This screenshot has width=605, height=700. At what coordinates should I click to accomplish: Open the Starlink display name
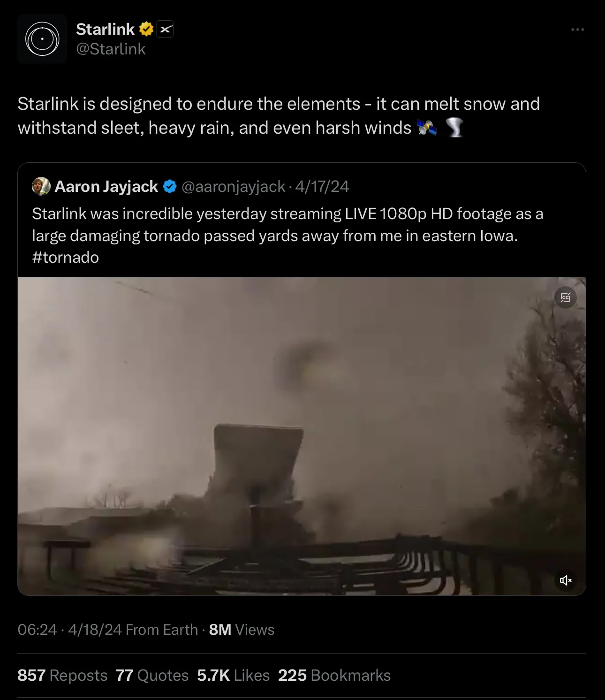coord(105,29)
